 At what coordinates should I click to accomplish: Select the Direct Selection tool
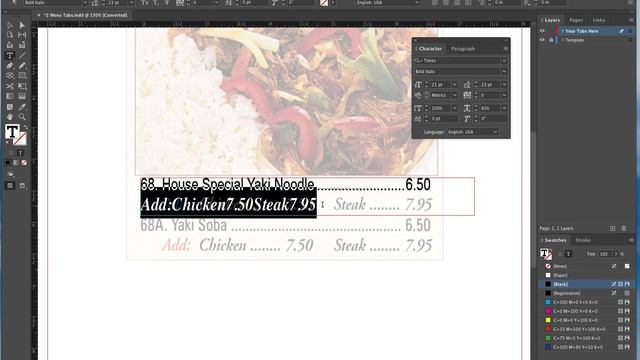22,25
